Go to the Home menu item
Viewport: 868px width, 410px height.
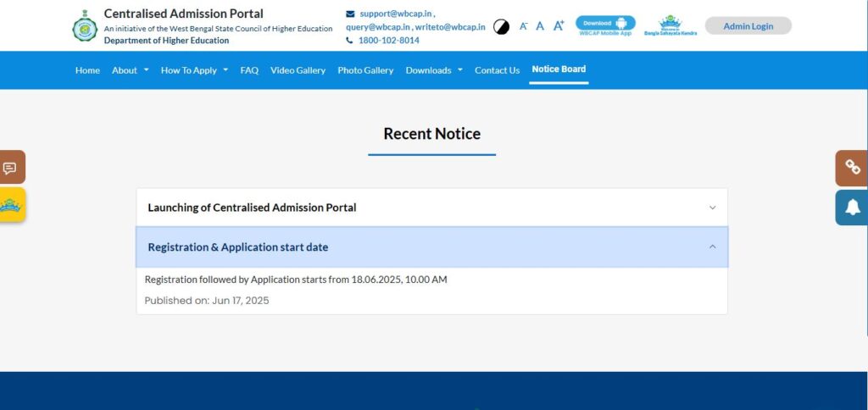(x=87, y=70)
